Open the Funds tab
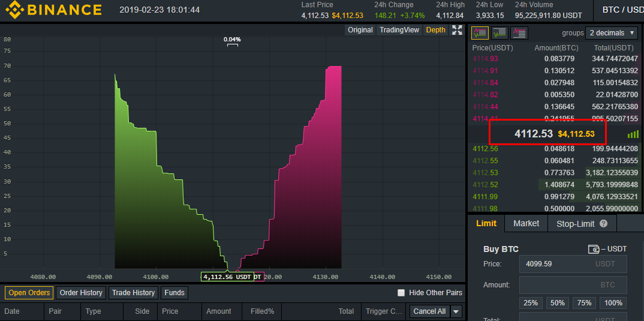 [x=174, y=293]
